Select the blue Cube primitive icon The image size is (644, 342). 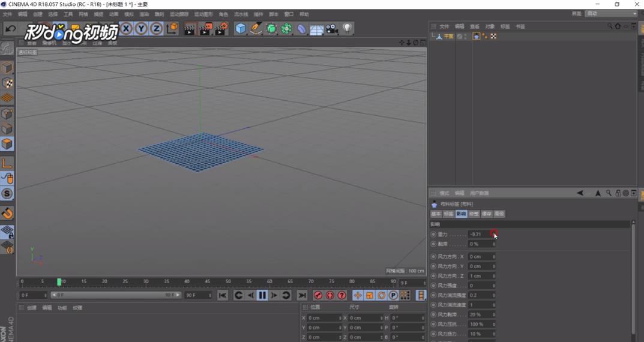[241, 29]
